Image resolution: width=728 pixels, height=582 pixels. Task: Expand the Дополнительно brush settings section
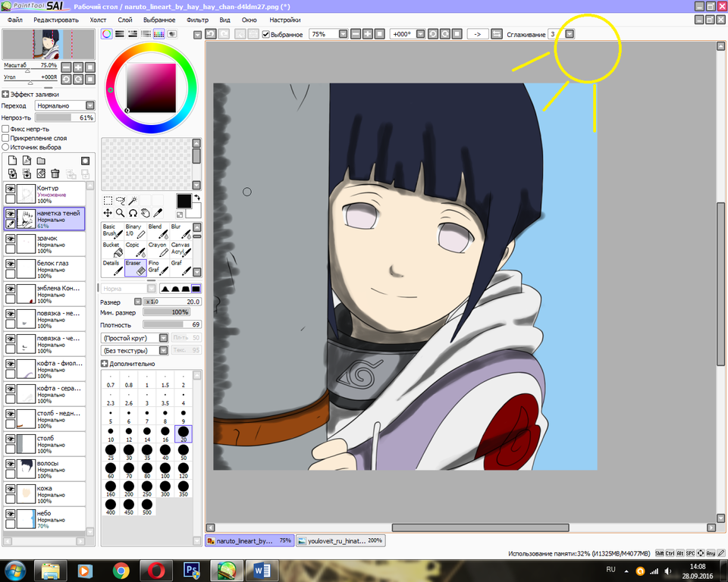(105, 364)
